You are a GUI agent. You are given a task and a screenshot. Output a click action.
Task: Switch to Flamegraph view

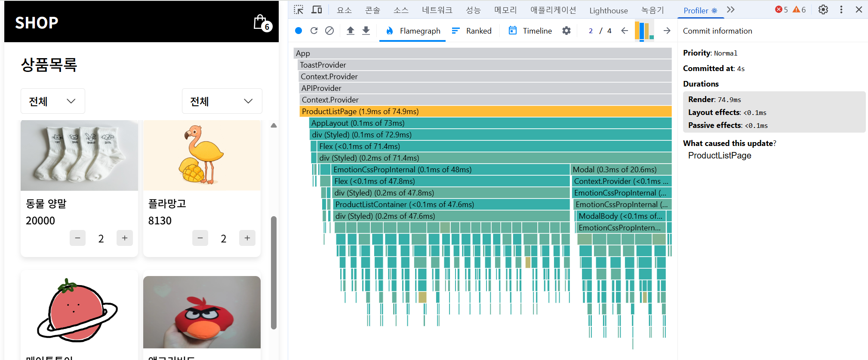coord(412,31)
